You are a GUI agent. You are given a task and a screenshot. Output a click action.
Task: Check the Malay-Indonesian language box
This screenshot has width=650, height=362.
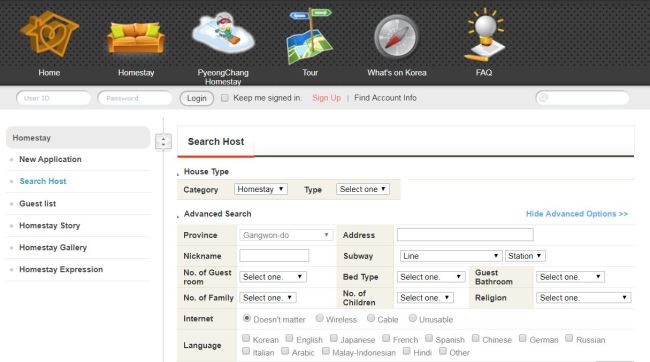click(x=326, y=351)
